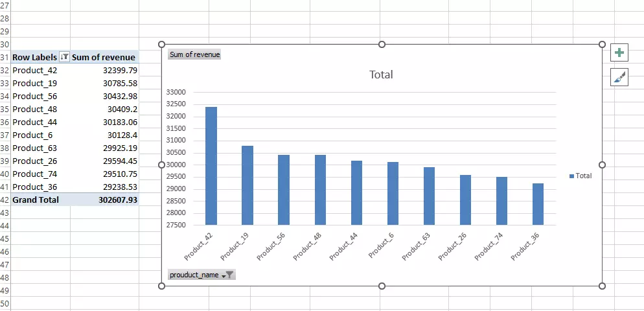
Task: Select cell Product_26 in pivot table
Action: (x=41, y=161)
